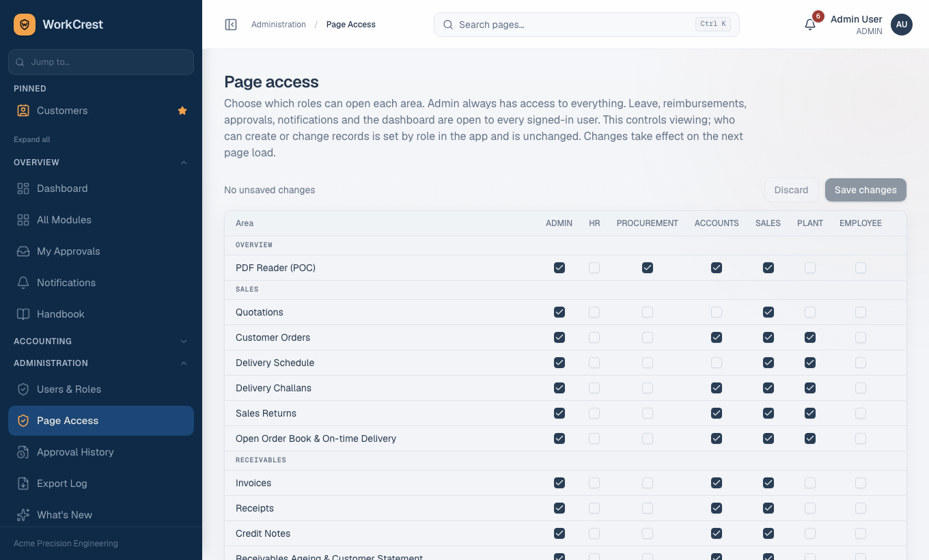
Task: Click the All Modules icon
Action: click(x=23, y=220)
